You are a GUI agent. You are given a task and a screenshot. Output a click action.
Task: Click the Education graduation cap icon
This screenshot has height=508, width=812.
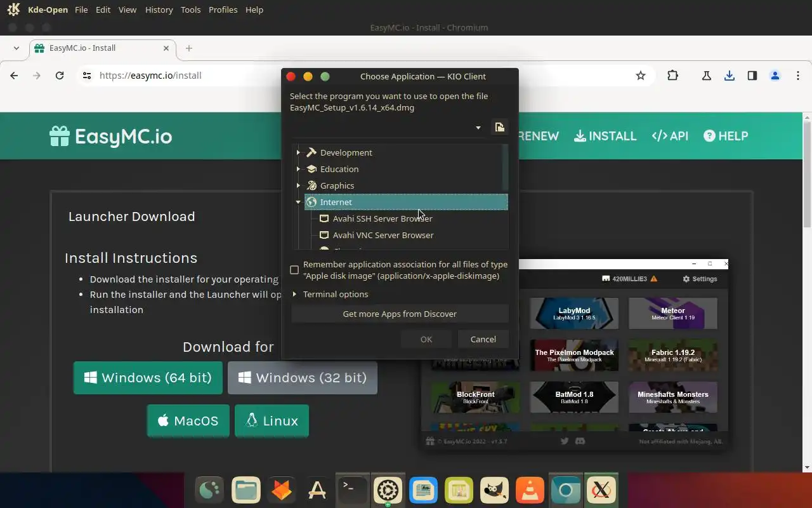point(311,169)
